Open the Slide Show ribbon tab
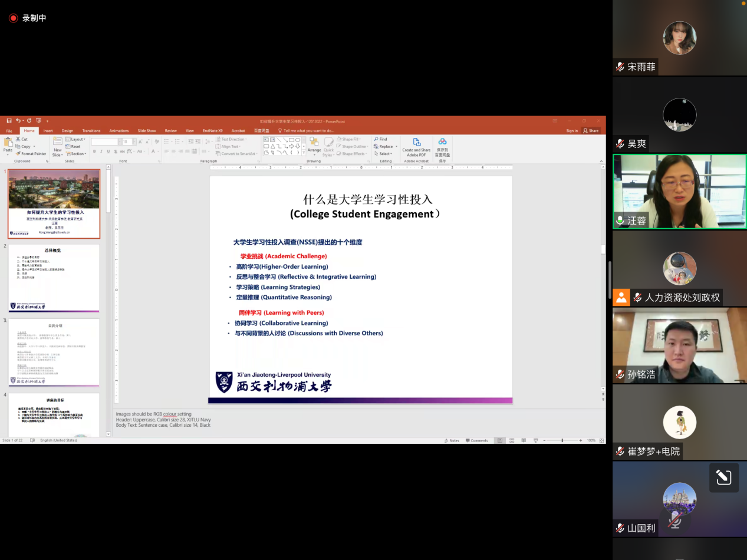 tap(147, 131)
